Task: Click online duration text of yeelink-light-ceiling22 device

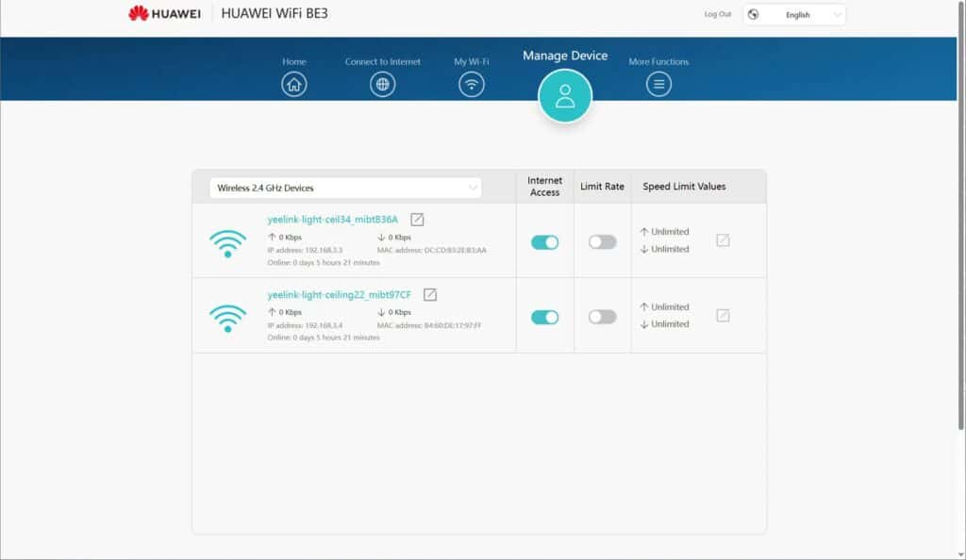Action: point(324,338)
